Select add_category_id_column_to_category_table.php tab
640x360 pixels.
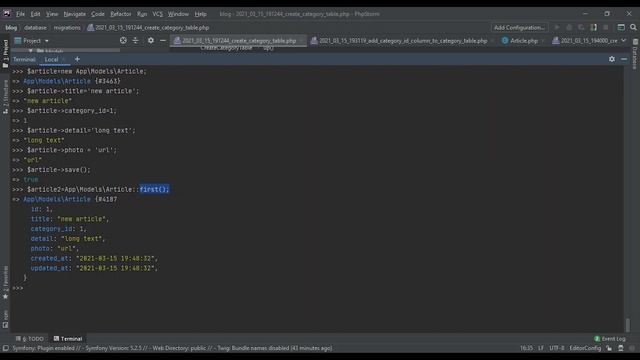tap(402, 41)
